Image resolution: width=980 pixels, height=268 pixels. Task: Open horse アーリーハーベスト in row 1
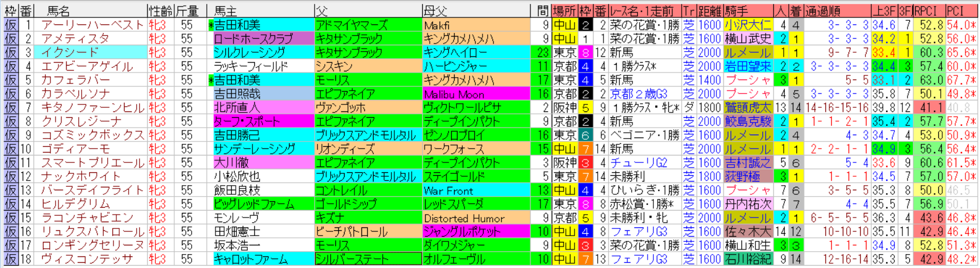(x=92, y=25)
